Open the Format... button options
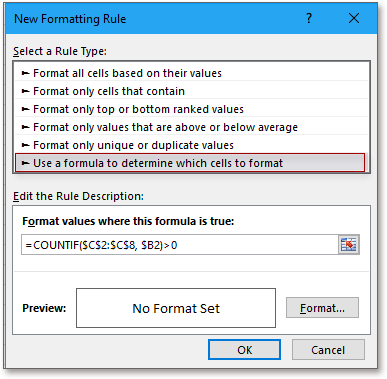The width and height of the screenshot is (387, 379). coord(322,308)
